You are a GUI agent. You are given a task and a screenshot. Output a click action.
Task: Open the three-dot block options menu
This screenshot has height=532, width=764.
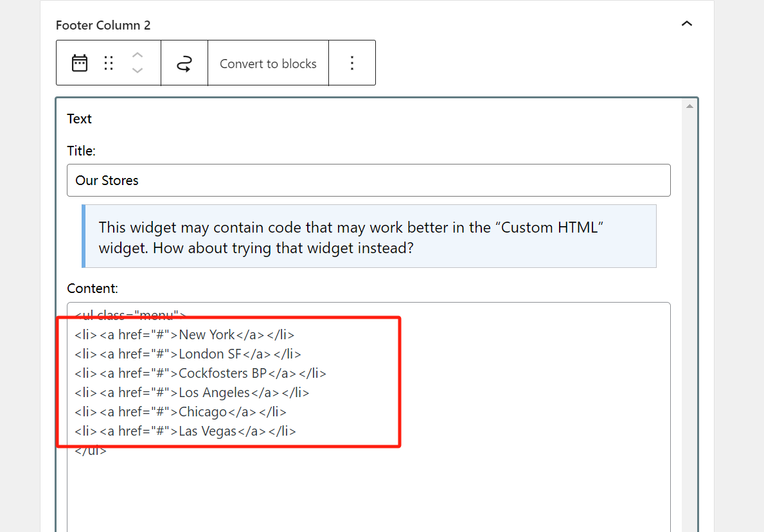tap(351, 63)
